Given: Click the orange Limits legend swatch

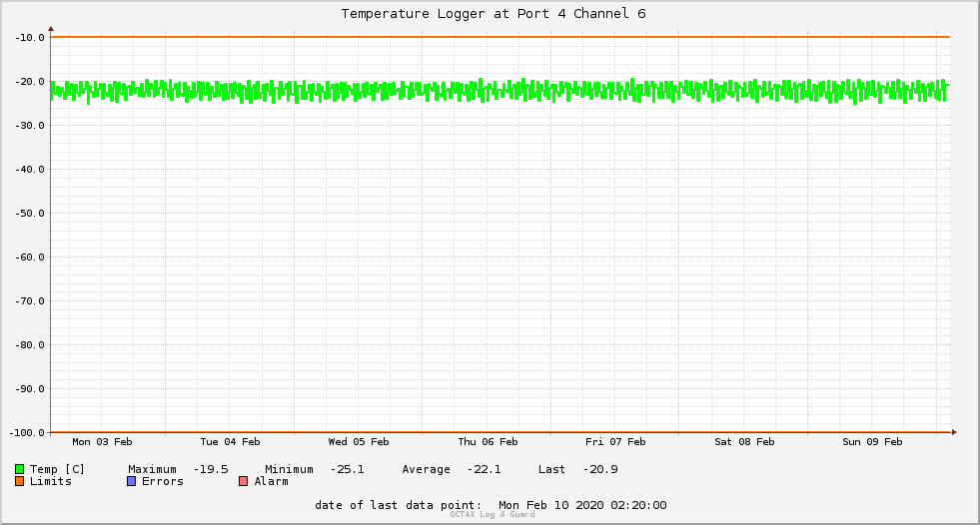Looking at the screenshot, I should click(19, 481).
